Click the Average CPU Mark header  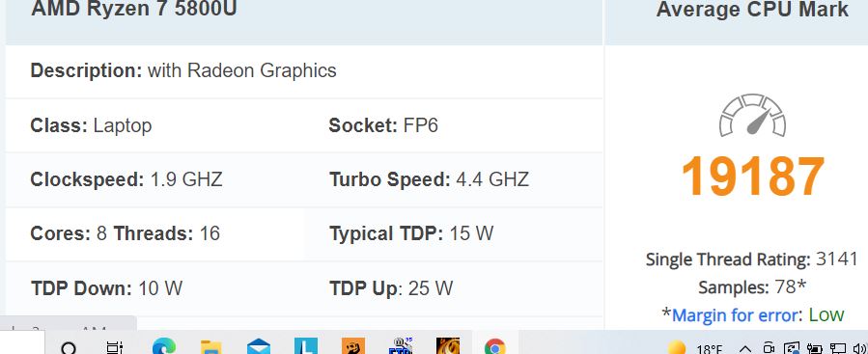(752, 10)
